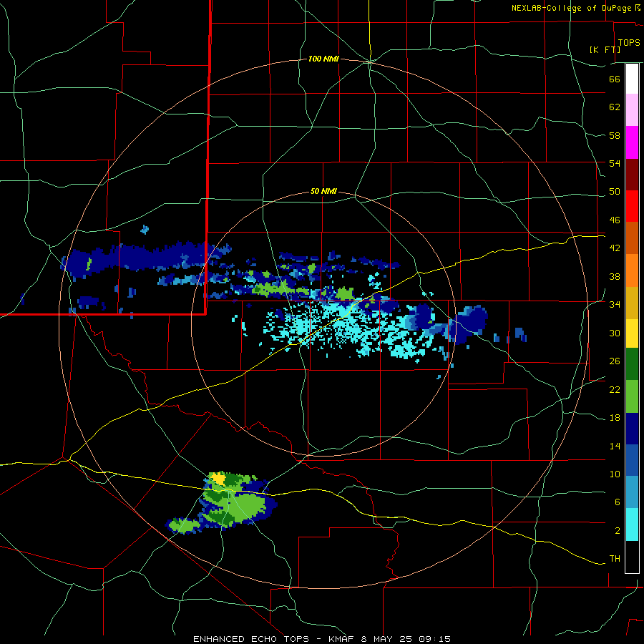The height and width of the screenshot is (644, 644).
Task: Click the white swatch in the tops legend
Action: click(x=632, y=79)
